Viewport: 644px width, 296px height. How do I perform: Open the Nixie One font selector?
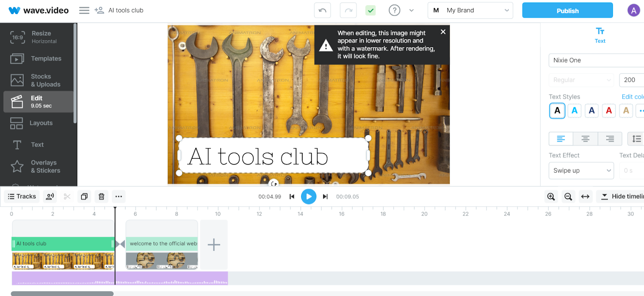point(596,60)
